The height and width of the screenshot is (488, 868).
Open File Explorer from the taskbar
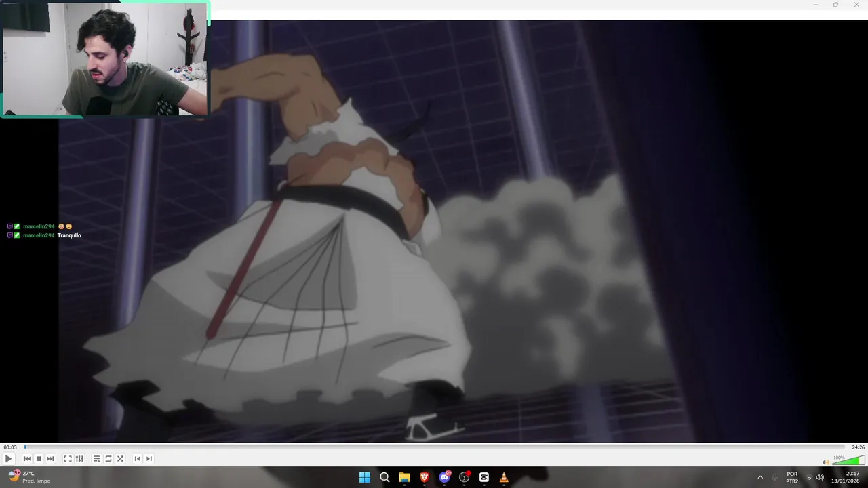pos(404,477)
